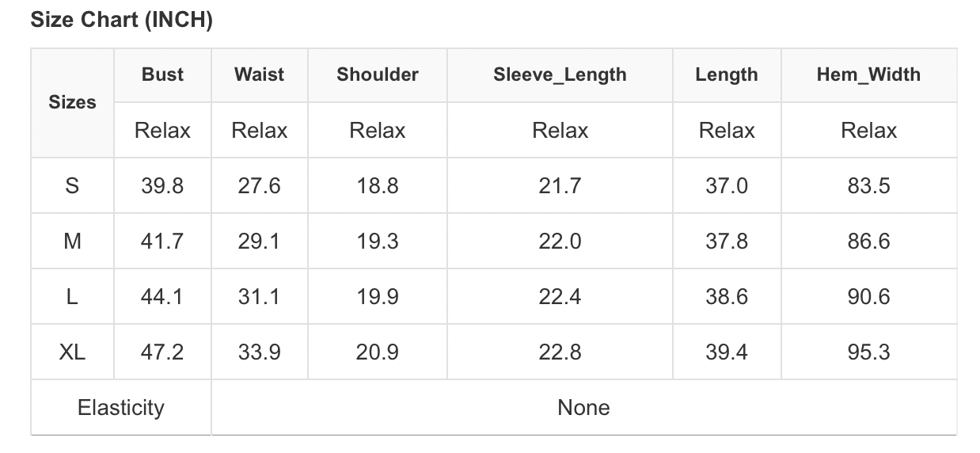Image resolution: width=980 pixels, height=453 pixels.
Task: Click the L size row label
Action: tap(72, 297)
